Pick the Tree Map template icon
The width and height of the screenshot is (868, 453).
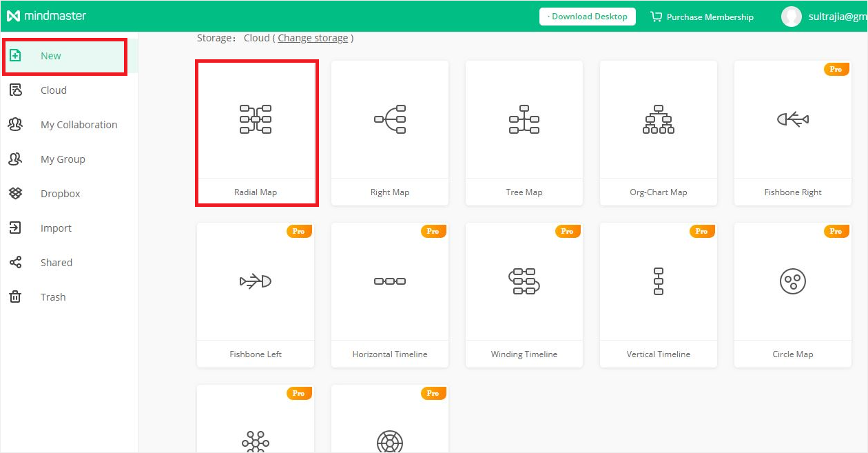tap(524, 119)
